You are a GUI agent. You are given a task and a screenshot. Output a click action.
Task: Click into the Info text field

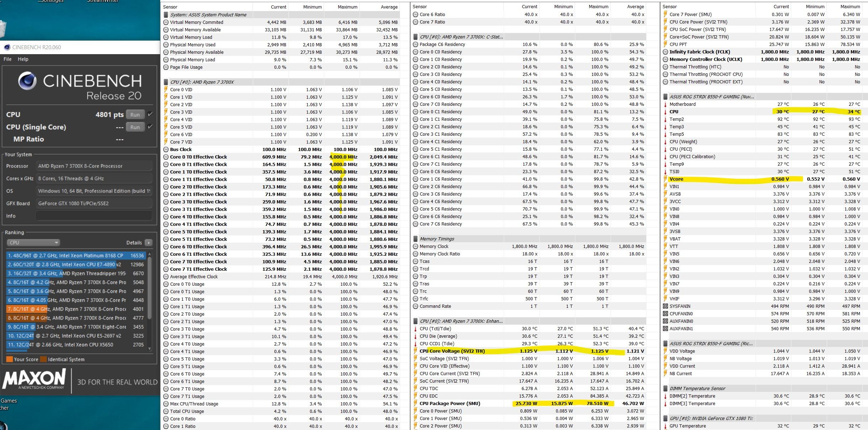pos(94,216)
